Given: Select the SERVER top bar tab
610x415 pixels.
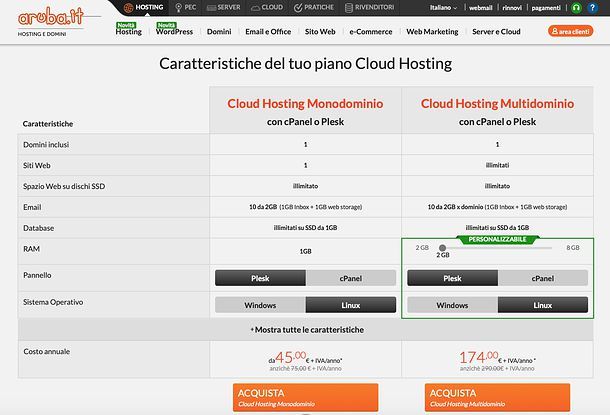Looking at the screenshot, I should pos(223,7).
